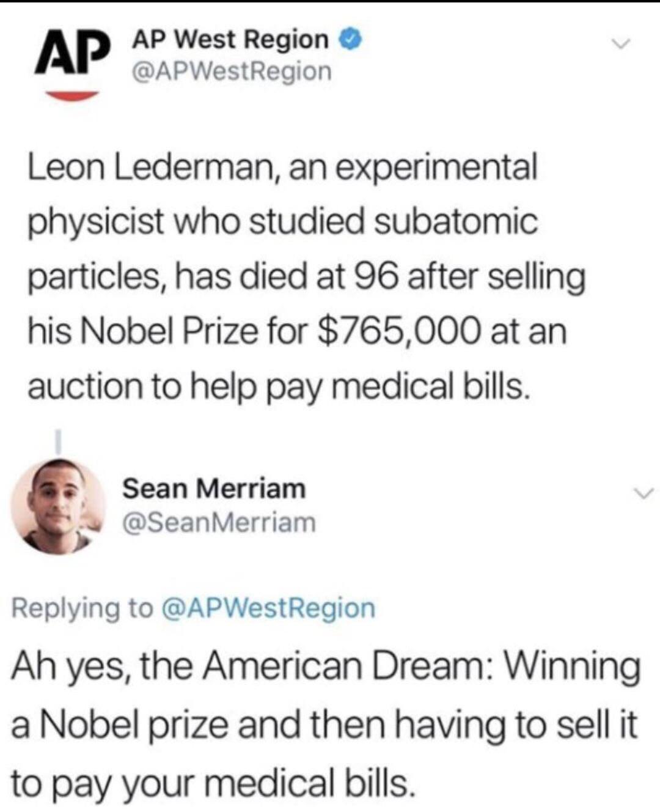660x812 pixels.
Task: Open Sean Merriam's American Dream reply text
Action: tap(325, 724)
